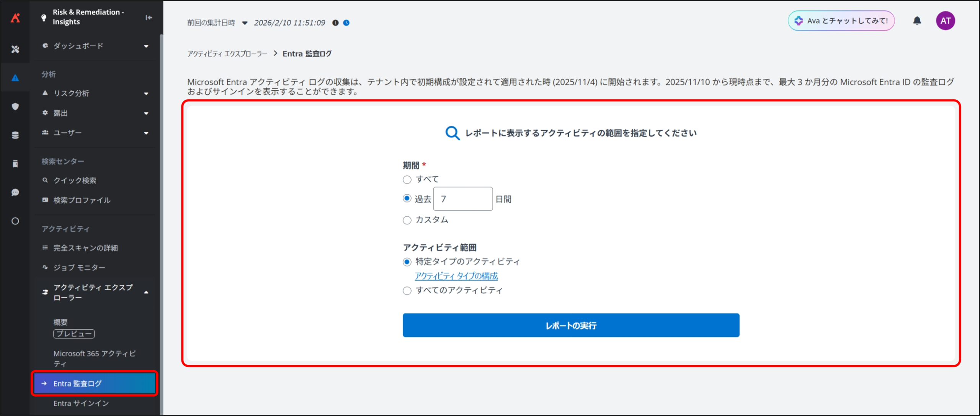Viewport: 980px width, 416px height.
Task: Open the アクティビティ タイプの構成 link
Action: point(456,276)
